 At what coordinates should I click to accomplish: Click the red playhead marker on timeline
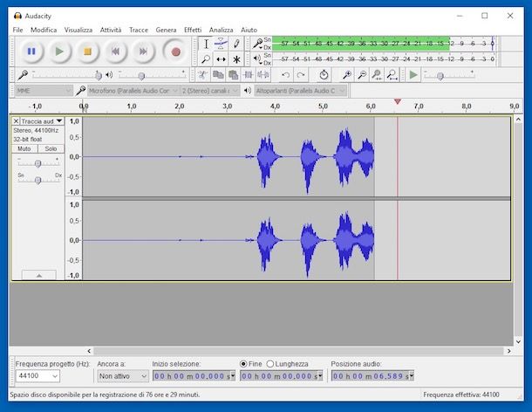[x=398, y=101]
